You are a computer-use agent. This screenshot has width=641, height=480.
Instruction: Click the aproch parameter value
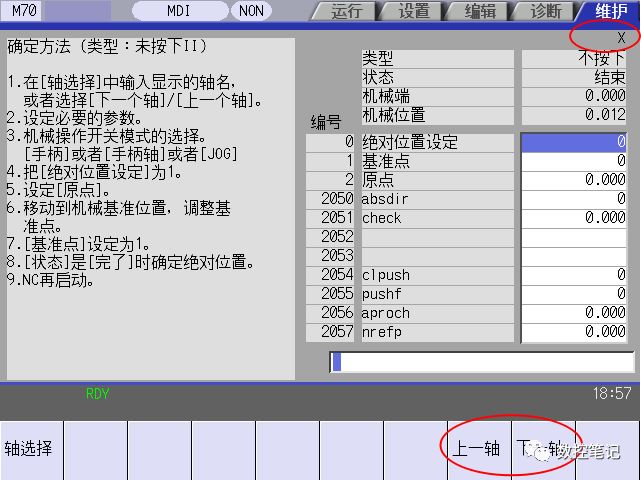tap(575, 313)
